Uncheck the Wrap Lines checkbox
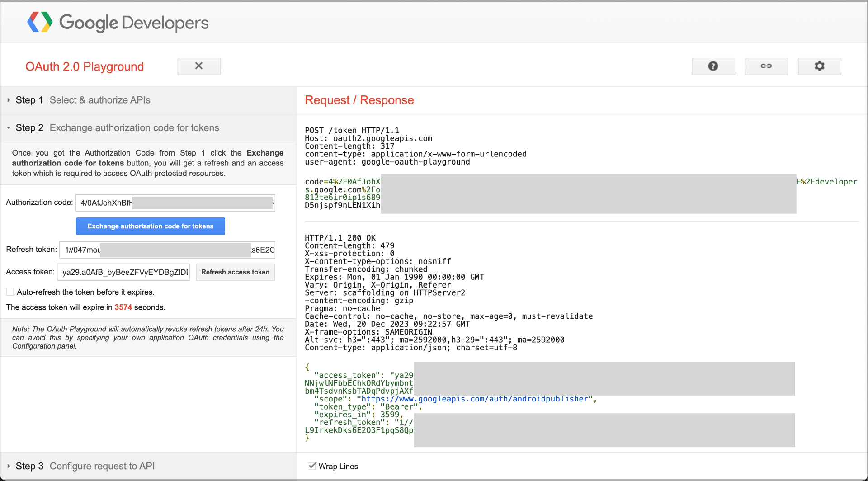 [x=312, y=466]
